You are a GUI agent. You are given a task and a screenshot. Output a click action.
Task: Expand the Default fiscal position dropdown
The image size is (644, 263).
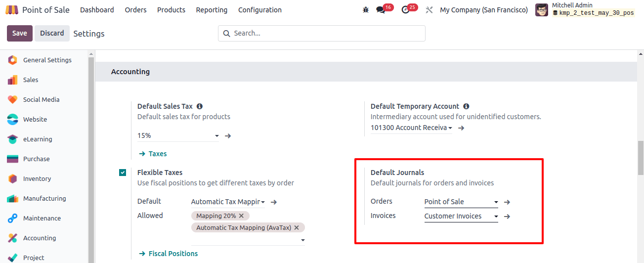click(x=263, y=202)
